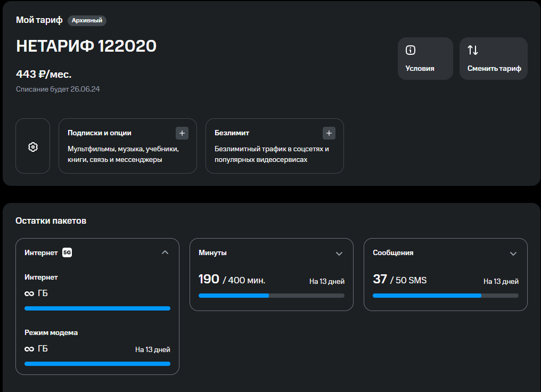Click the НЕТАРИФ 122020 tariff name
This screenshot has height=392, width=541.
(86, 46)
